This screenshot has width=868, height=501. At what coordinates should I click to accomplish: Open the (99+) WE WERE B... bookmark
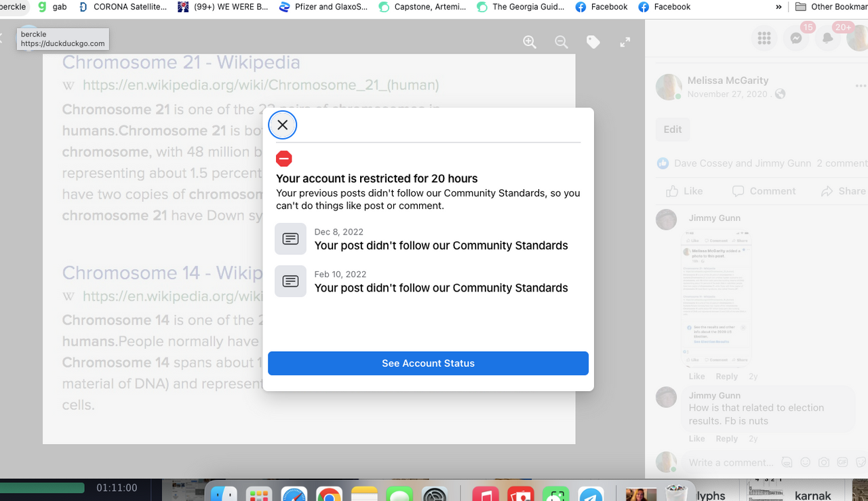[x=222, y=7]
